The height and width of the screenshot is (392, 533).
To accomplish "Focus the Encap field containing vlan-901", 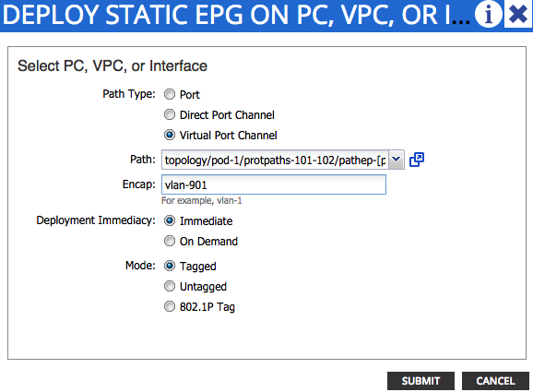I will [274, 184].
